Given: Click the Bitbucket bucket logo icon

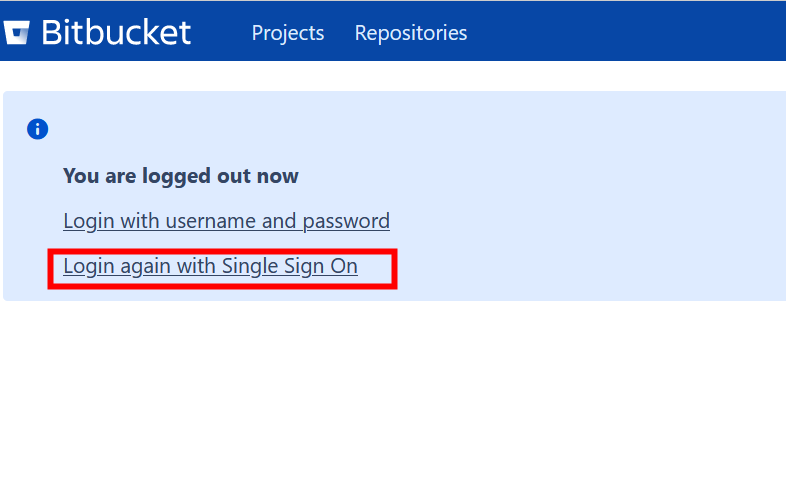Looking at the screenshot, I should (x=17, y=33).
